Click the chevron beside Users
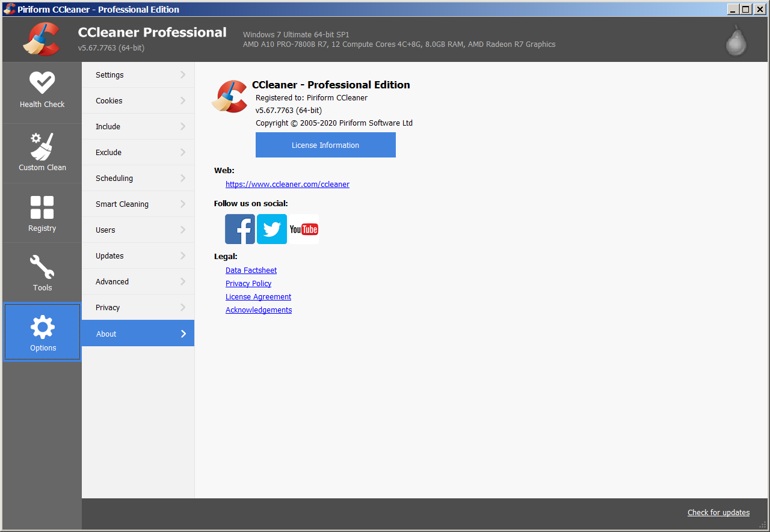 point(183,230)
